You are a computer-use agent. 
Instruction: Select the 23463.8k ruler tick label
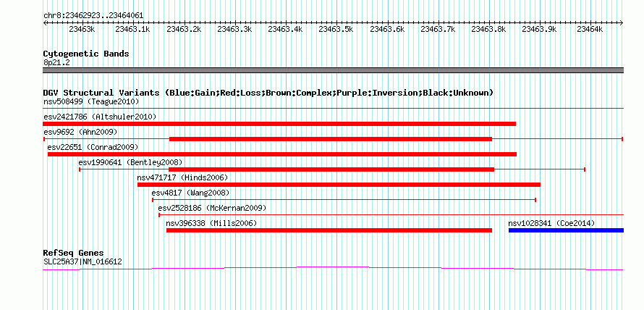tap(488, 29)
